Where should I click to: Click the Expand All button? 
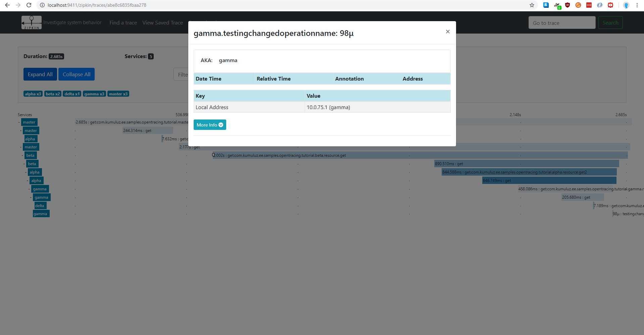click(40, 74)
